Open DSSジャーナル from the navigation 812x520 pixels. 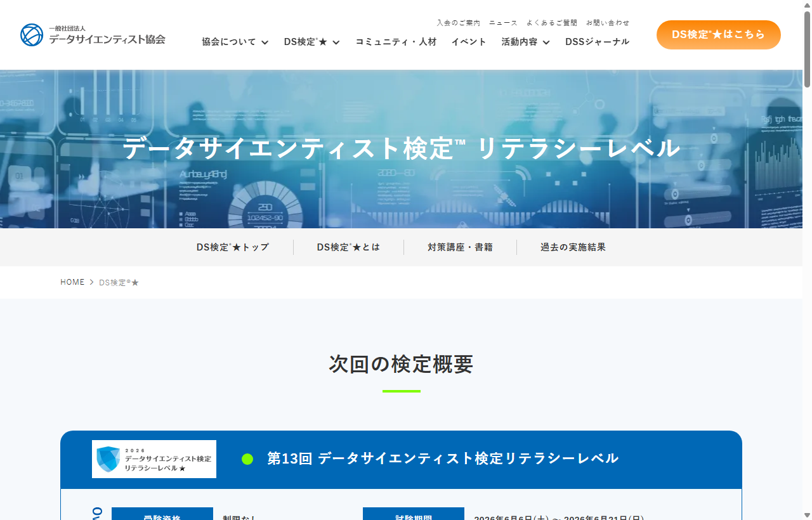(x=598, y=42)
